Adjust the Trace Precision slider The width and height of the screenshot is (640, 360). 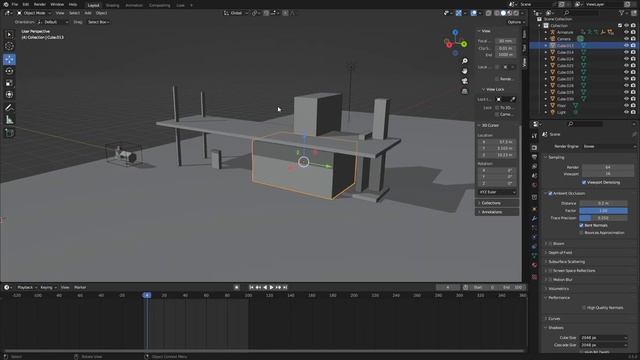point(603,218)
